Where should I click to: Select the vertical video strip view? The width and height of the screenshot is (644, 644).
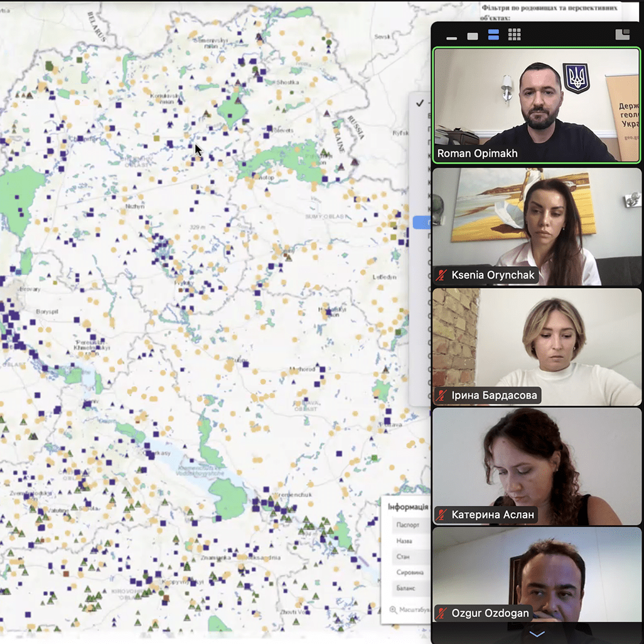pos(493,35)
